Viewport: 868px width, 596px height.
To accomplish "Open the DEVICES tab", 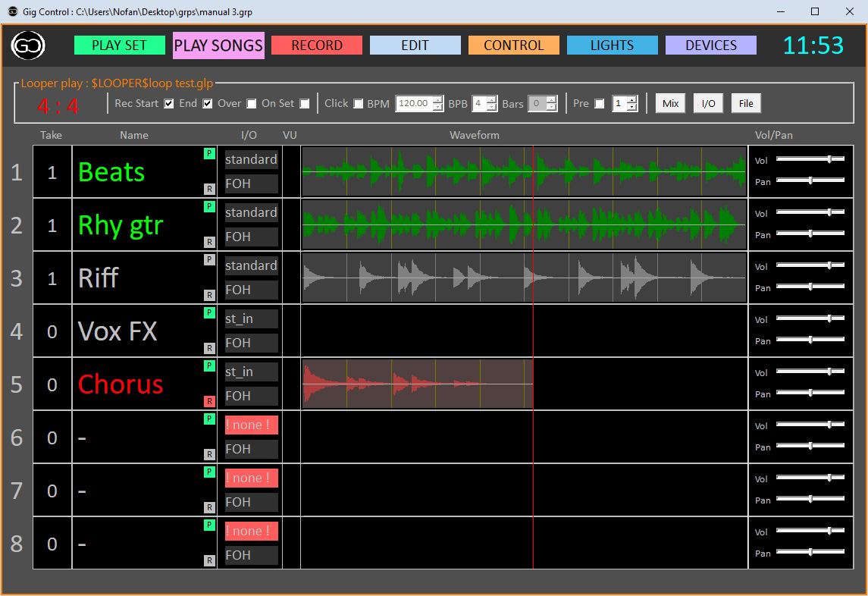I will (x=710, y=45).
